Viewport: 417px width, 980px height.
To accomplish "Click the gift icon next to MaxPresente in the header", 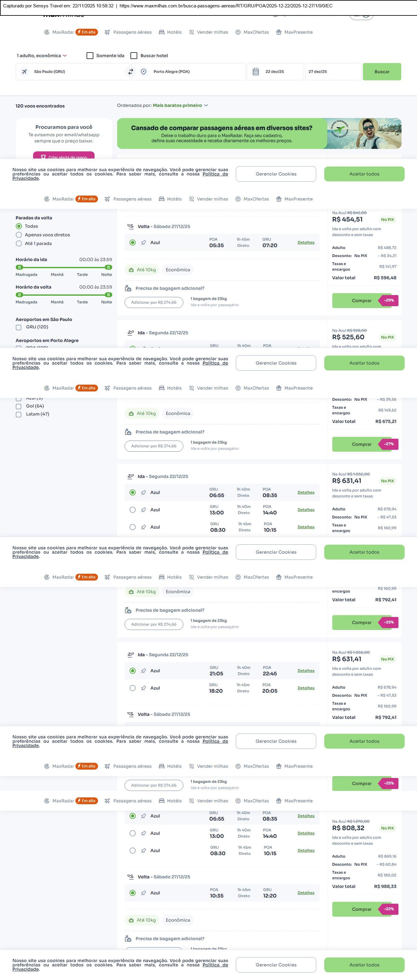I will coord(279,32).
